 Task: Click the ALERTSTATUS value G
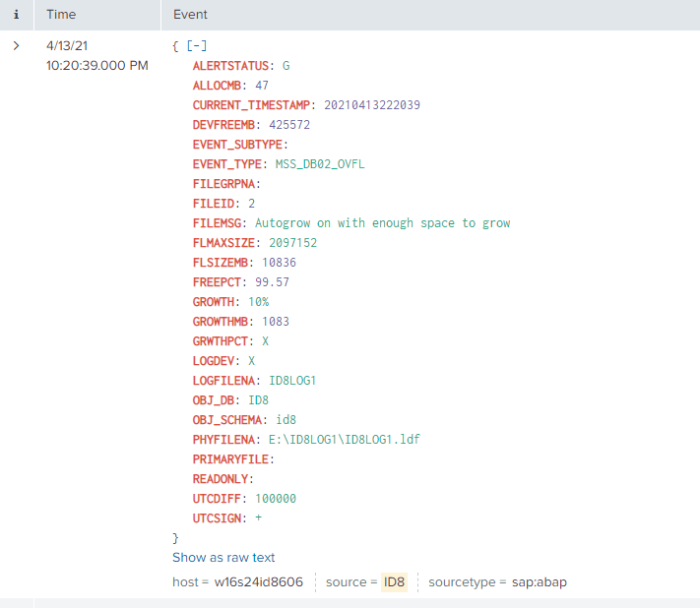286,66
